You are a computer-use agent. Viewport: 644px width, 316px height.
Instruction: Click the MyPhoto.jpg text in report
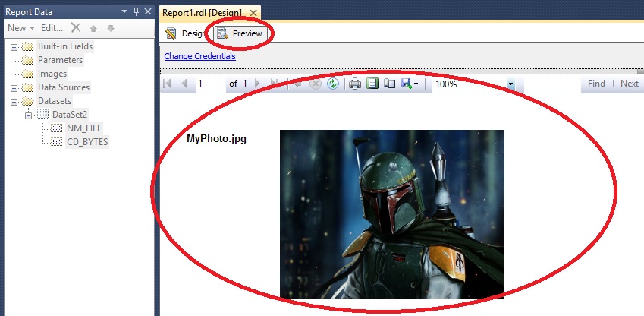pyautogui.click(x=216, y=139)
